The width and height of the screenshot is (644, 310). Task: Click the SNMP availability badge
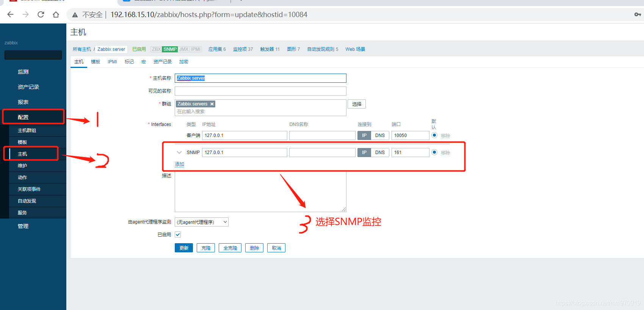click(x=170, y=49)
